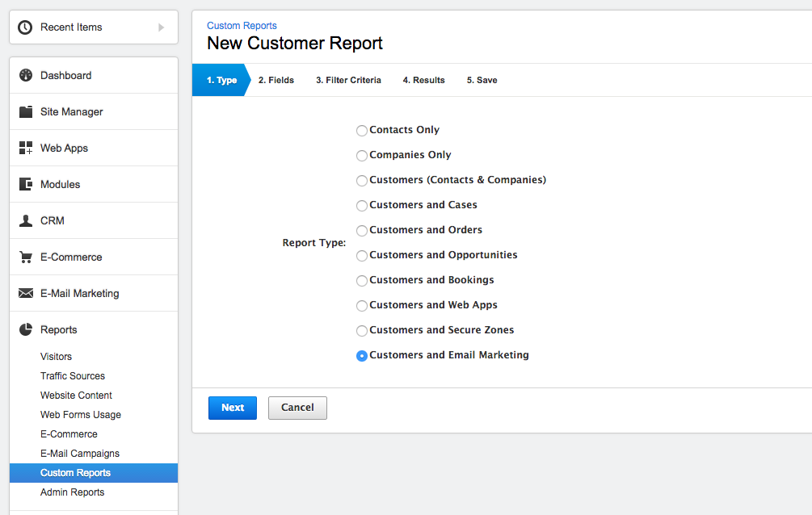This screenshot has width=812, height=515.
Task: Pick Customers and Bookings report type
Action: (361, 280)
